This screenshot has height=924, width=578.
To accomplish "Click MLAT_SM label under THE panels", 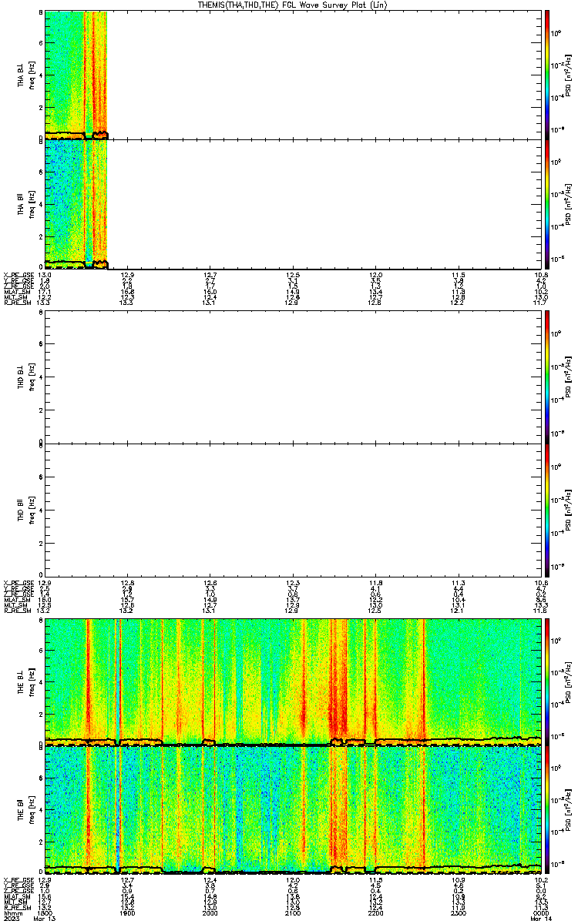I will 17,896.
